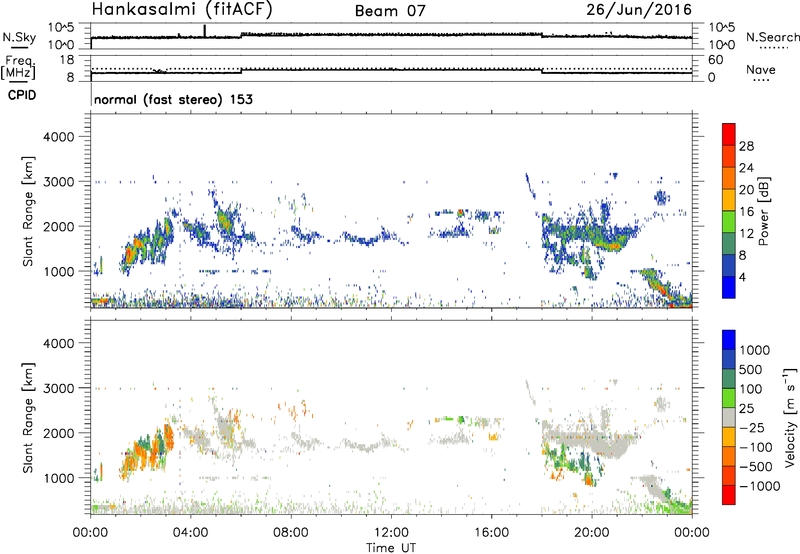Click the 28 dB label on the power color bar
Viewport: 800px width, 554px height.
click(746, 146)
